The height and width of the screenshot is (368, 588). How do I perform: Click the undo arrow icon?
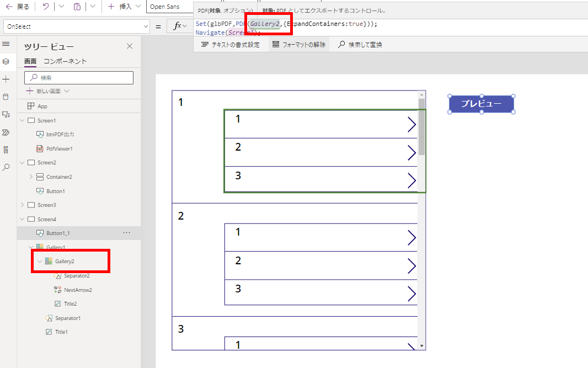[46, 7]
